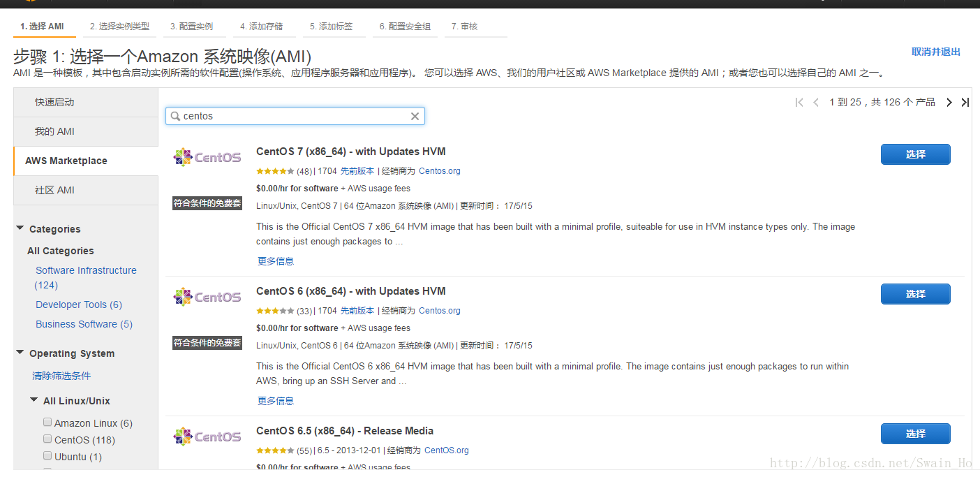Image resolution: width=980 pixels, height=477 pixels.
Task: Open 先前版本 link for CentOS 7
Action: 357,171
